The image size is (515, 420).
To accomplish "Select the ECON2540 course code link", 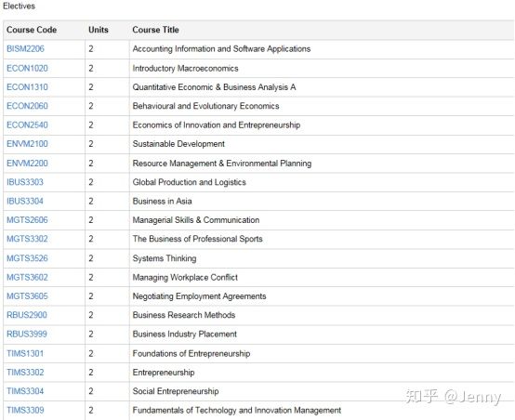I will [27, 125].
